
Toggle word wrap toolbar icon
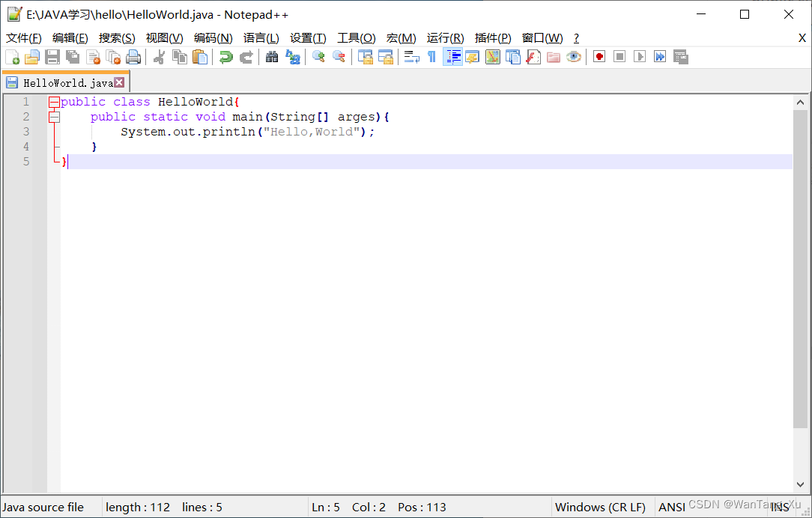412,57
